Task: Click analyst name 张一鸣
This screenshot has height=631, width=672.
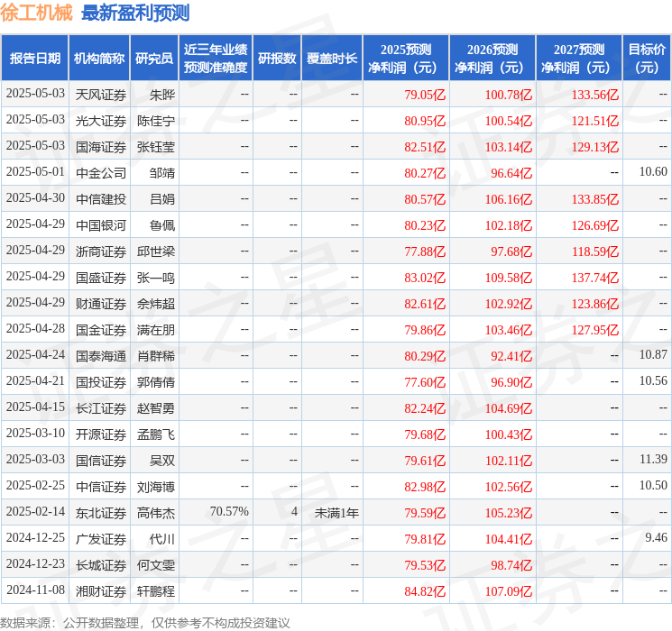Action: pos(156,278)
